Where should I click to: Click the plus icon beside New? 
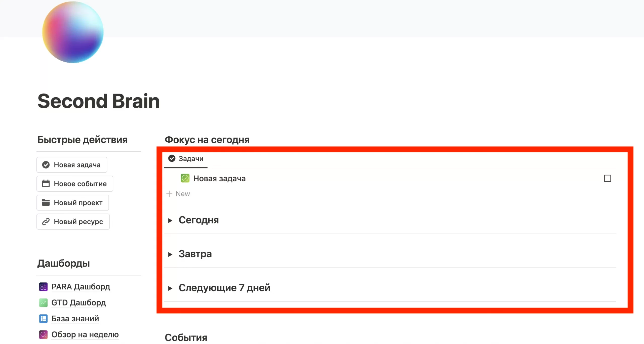point(169,194)
